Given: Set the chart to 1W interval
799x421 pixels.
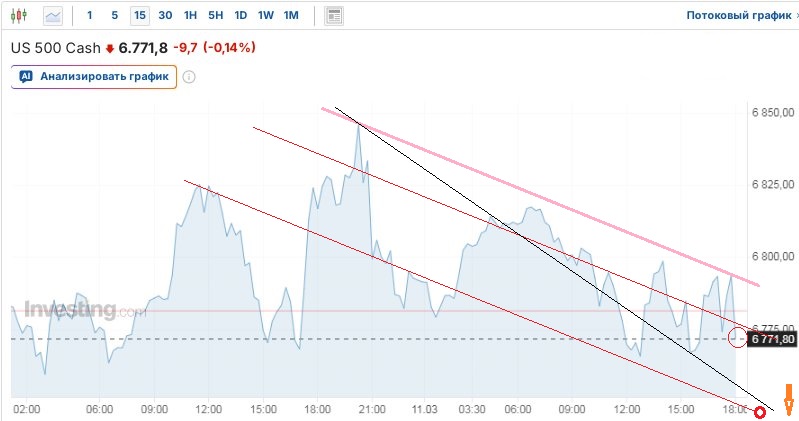Looking at the screenshot, I should point(265,16).
